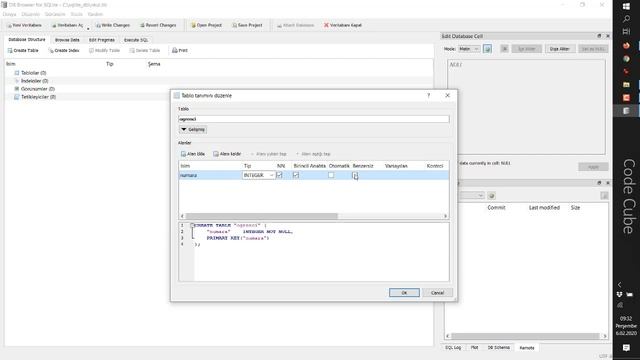Open Windows Start menu
This screenshot has width=640, height=360.
click(626, 6)
